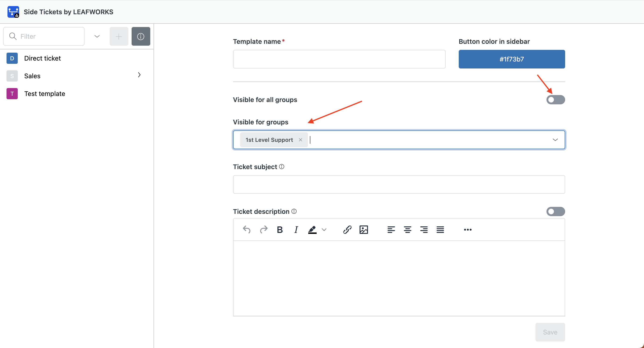Open more editor options ellipsis
This screenshot has width=644, height=348.
click(x=468, y=229)
